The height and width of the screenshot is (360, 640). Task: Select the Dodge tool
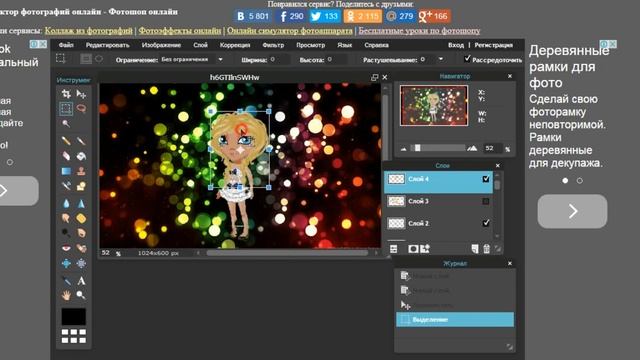(x=66, y=233)
